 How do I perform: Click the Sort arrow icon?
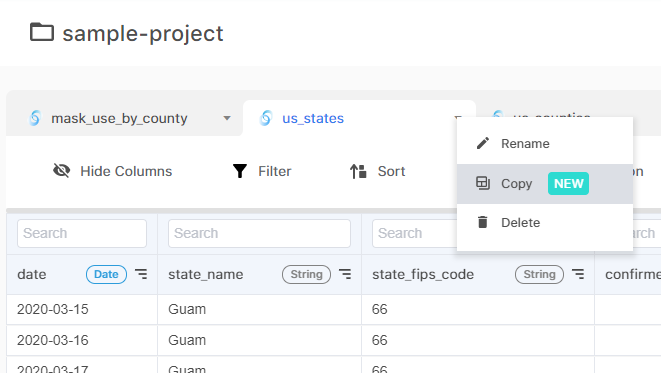tap(358, 171)
